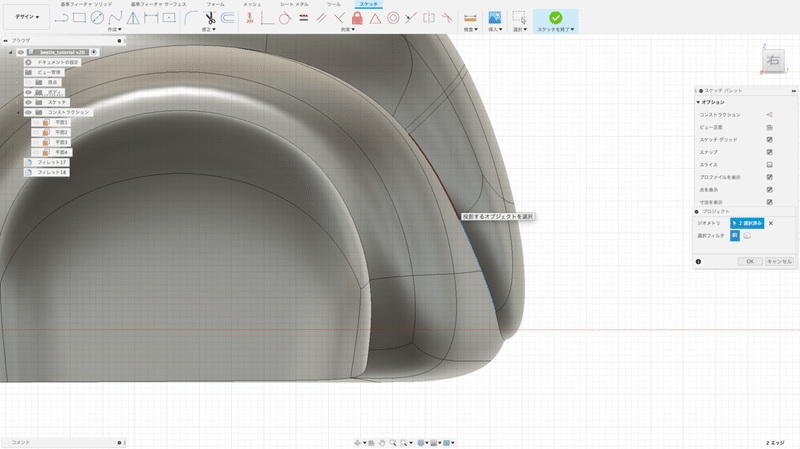The width and height of the screenshot is (800, 449).
Task: Click the Construction line icon in palette
Action: tap(769, 115)
